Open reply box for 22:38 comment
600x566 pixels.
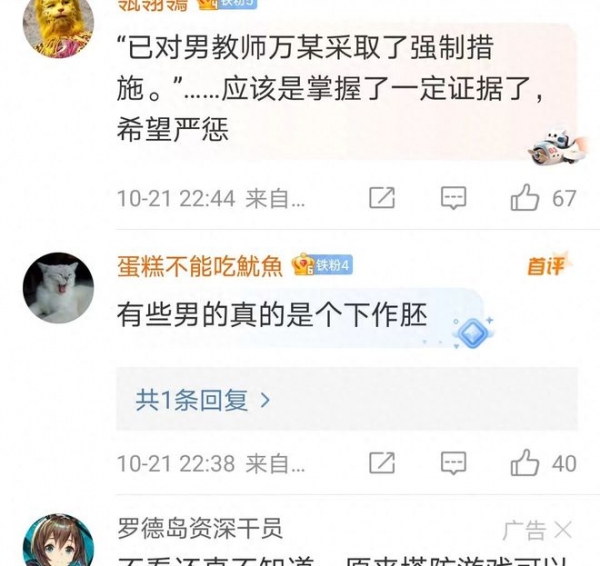pyautogui.click(x=453, y=463)
